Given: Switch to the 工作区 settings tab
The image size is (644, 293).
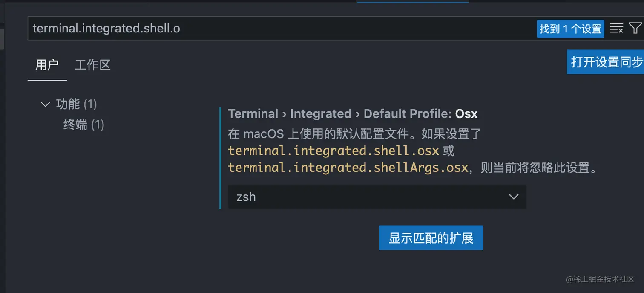Looking at the screenshot, I should point(92,65).
